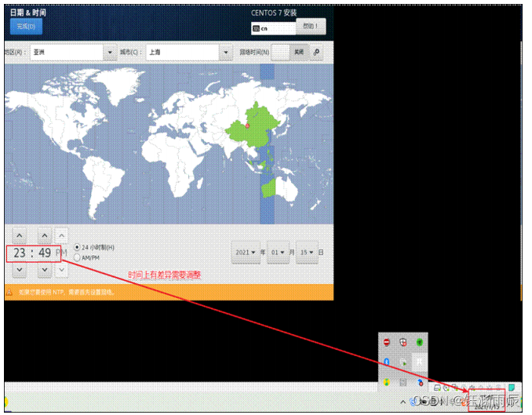Click the up arrow above PM
Image resolution: width=532 pixels, height=415 pixels.
pyautogui.click(x=61, y=235)
